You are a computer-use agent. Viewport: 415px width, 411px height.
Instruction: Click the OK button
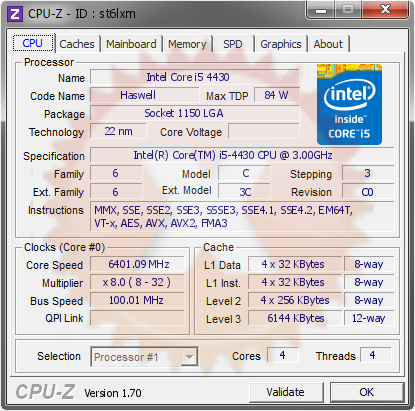(367, 392)
